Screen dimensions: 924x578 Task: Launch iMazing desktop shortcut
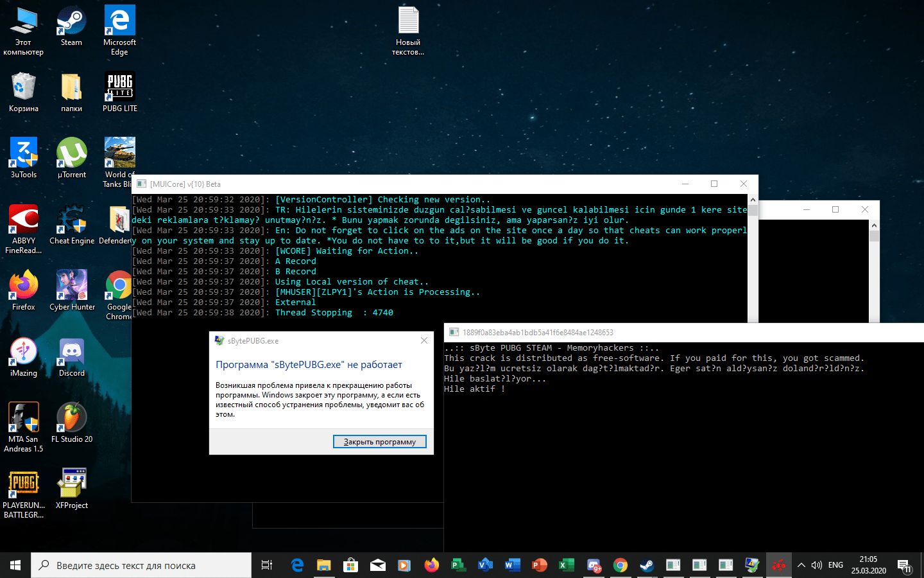tap(24, 356)
